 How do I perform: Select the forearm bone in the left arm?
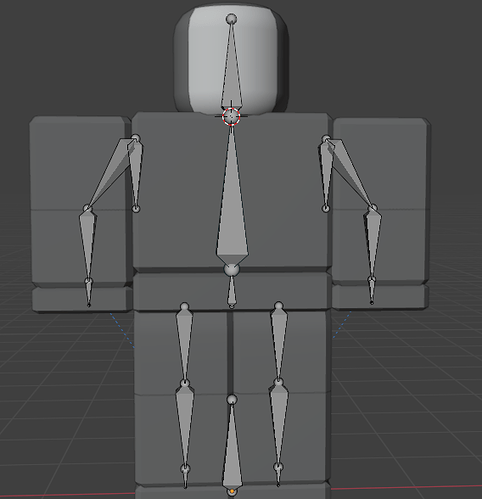88,245
